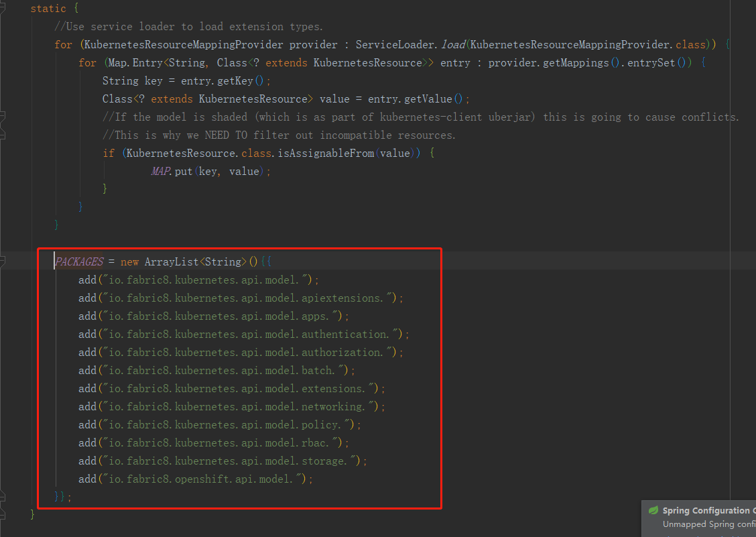This screenshot has width=756, height=537.
Task: Click 'isAssignableFrom' in the if statement
Action: [x=326, y=153]
